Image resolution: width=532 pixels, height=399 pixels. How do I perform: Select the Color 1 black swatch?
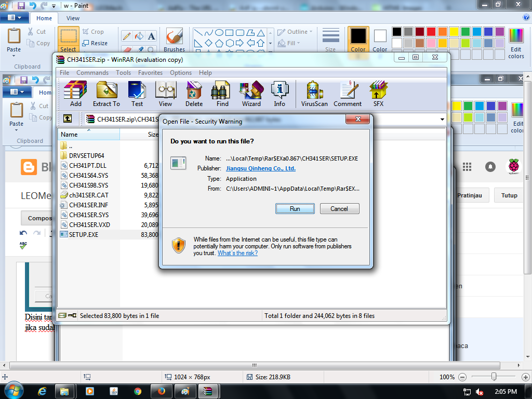[358, 39]
